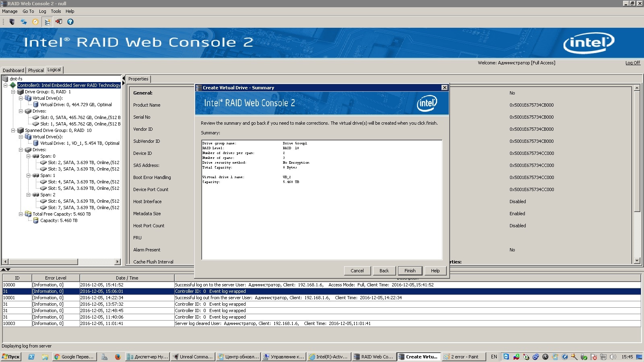This screenshot has width=644, height=362.
Task: Open the folder icon in the quick launch
Action: 45,357
